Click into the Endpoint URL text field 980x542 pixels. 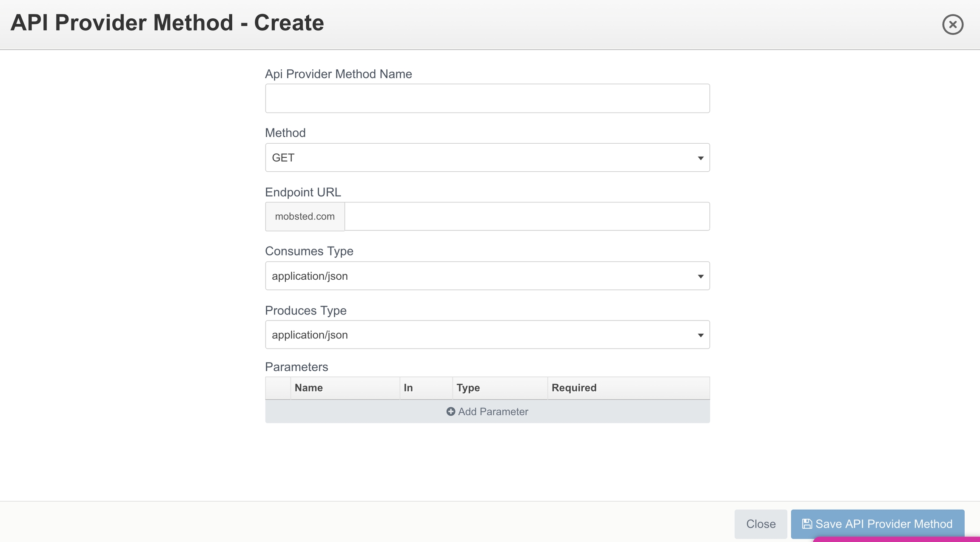point(527,216)
